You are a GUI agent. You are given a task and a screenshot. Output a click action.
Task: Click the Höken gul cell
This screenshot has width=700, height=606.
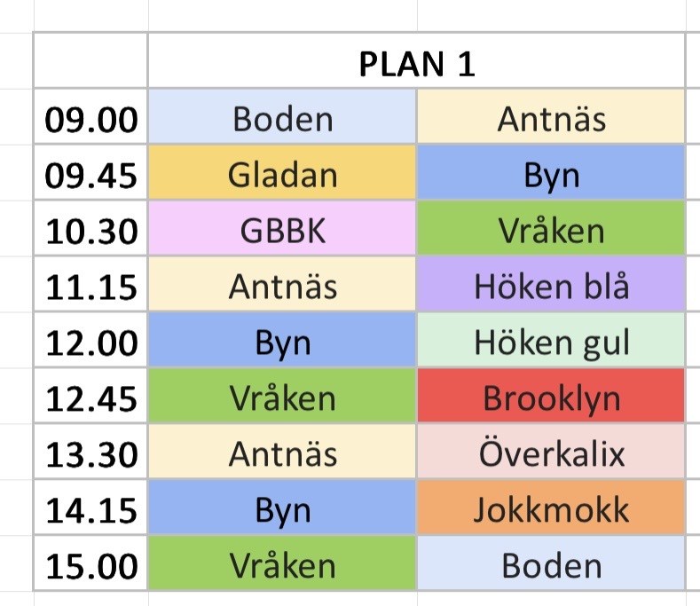pyautogui.click(x=551, y=342)
